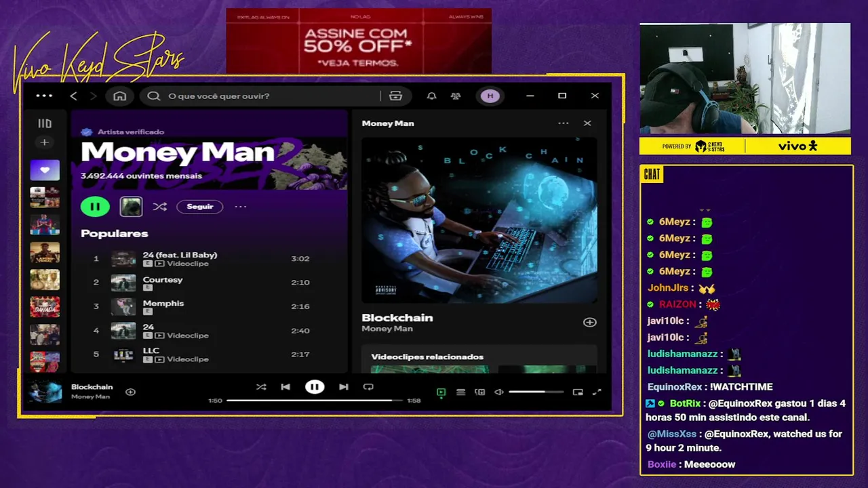The height and width of the screenshot is (488, 868).
Task: Open the miniplayer icon
Action: 578,392
